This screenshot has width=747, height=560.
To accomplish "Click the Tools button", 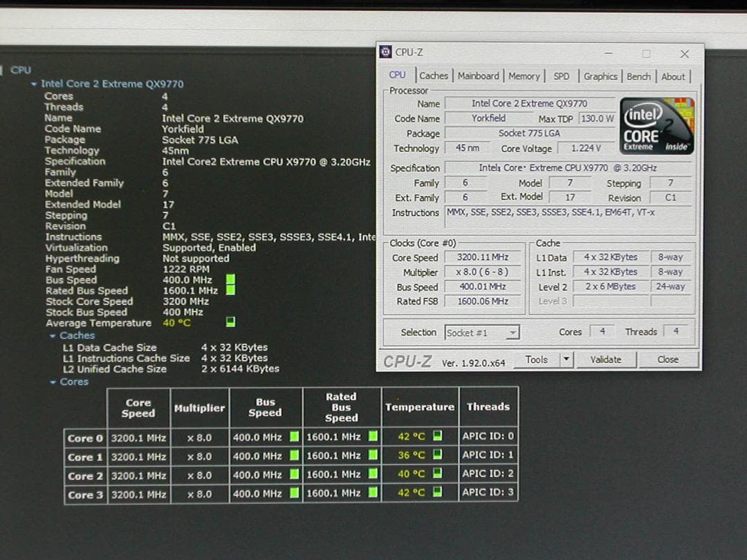I will tap(542, 359).
